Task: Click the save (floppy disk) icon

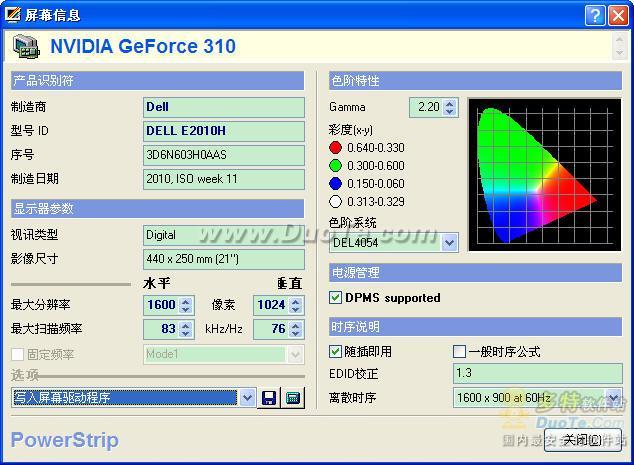Action: pos(269,398)
